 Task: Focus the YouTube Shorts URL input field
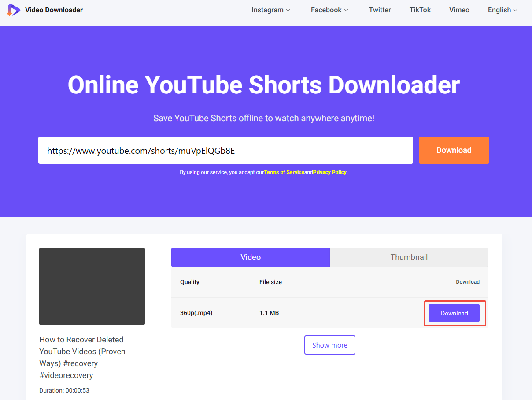[x=225, y=150]
